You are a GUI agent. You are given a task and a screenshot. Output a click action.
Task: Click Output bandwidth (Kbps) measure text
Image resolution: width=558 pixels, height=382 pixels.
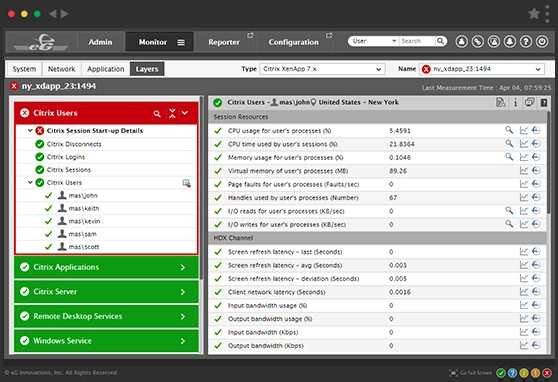tap(265, 346)
